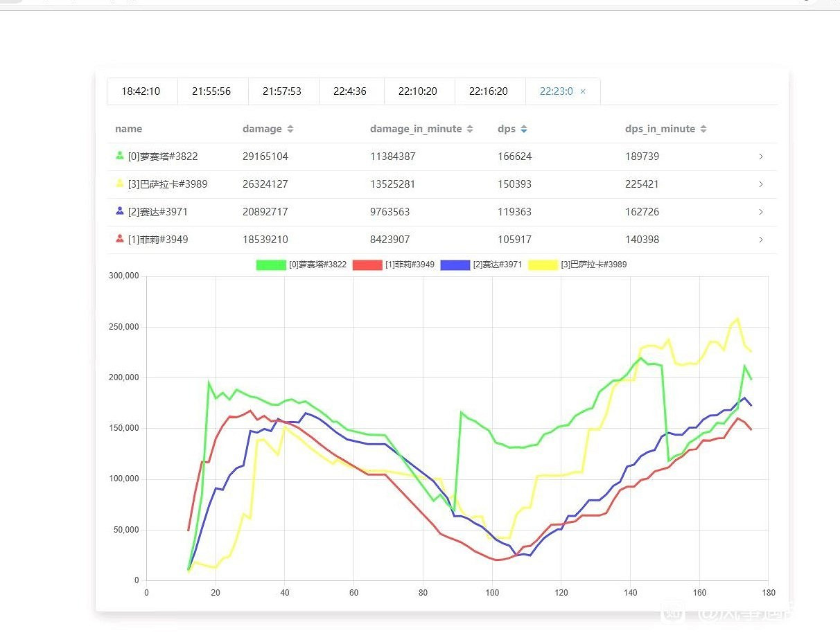Viewport: 840px width, 633px height.
Task: Toggle blue 赛达#3971 legend series
Action: 455,265
